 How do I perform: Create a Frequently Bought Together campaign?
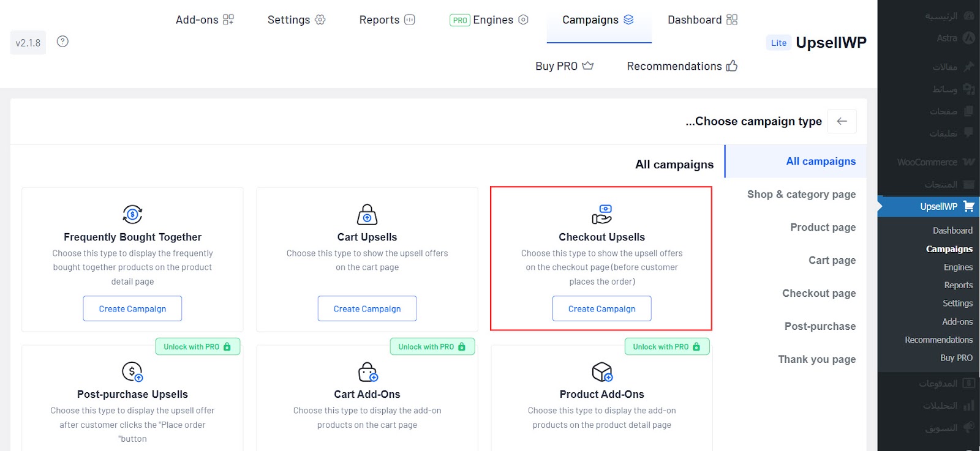click(x=132, y=308)
